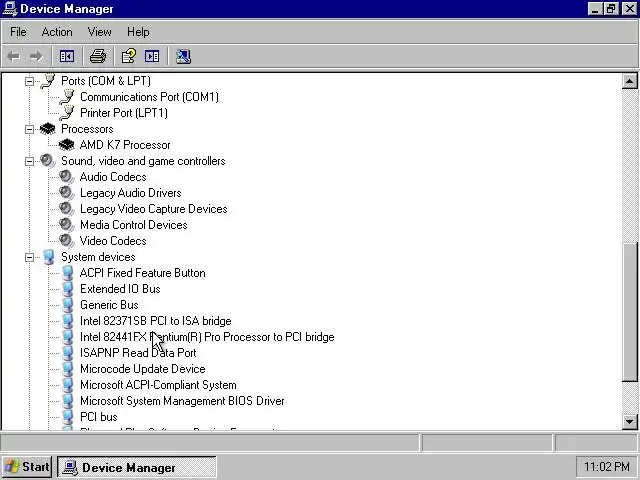Open the File menu
This screenshot has width=640, height=480.
18,32
